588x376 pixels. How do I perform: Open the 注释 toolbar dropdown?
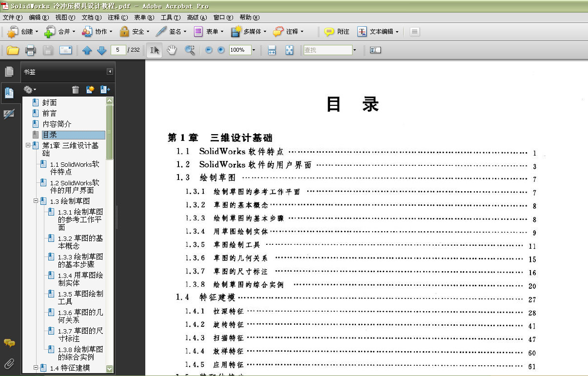[x=288, y=32]
